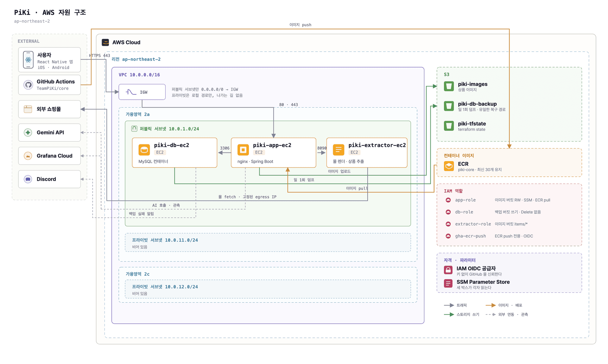Select the 'HTTPS 443' connection label
Image resolution: width=608 pixels, height=364 pixels.
(99, 55)
